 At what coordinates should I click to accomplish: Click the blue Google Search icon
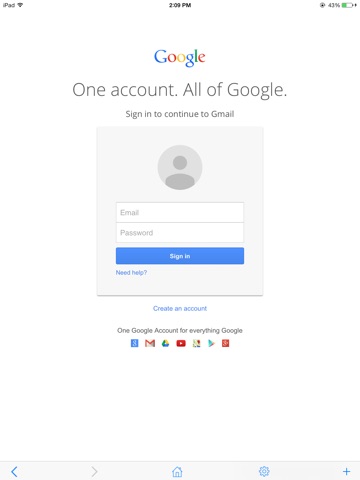(x=134, y=343)
